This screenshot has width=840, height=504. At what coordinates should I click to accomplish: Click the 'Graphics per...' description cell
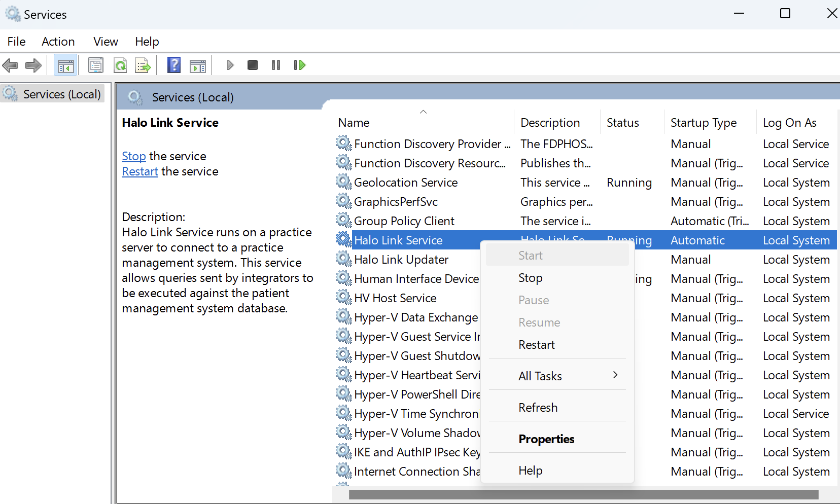click(556, 202)
